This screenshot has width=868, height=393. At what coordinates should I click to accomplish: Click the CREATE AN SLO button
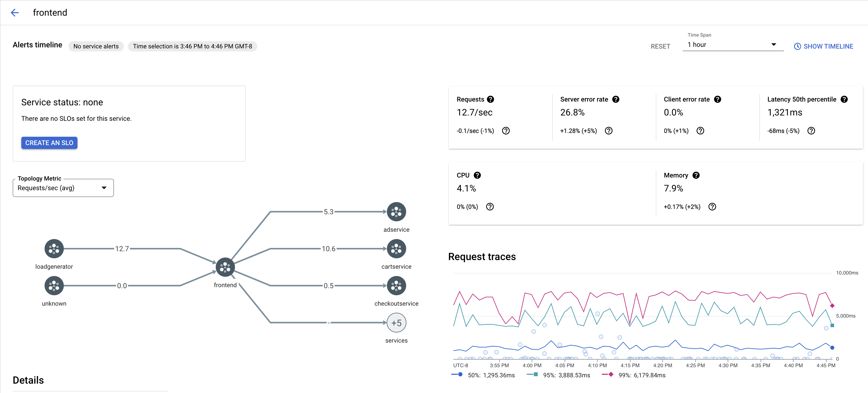49,143
